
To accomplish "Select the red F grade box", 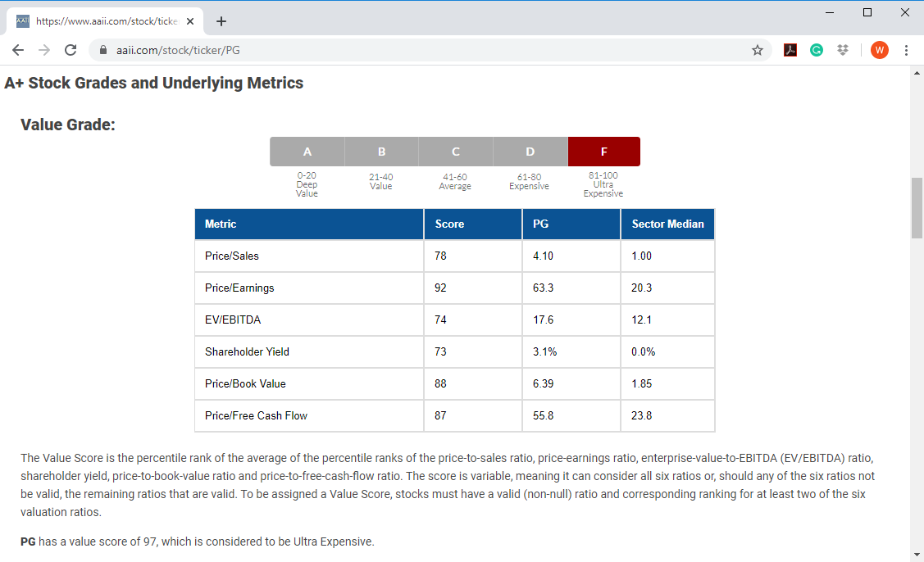I will point(604,152).
